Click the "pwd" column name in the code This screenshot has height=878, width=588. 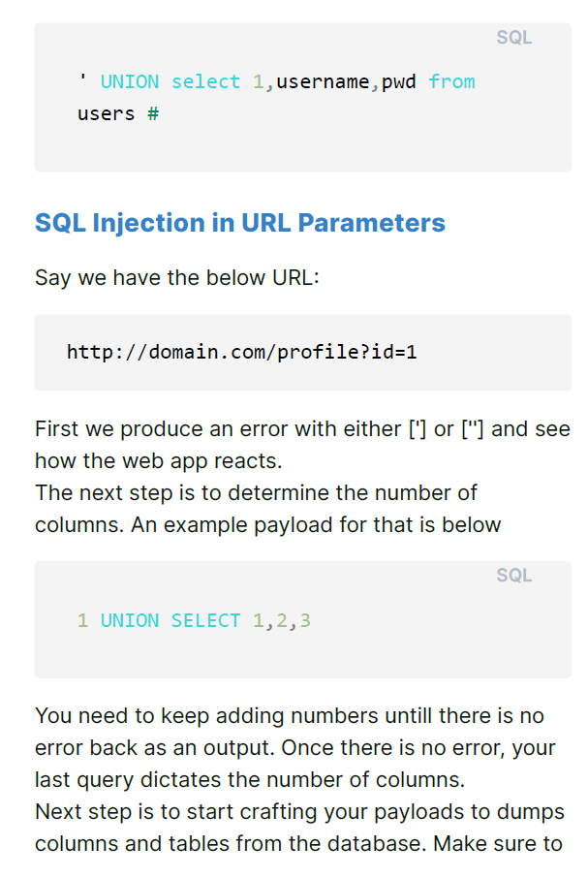click(399, 81)
